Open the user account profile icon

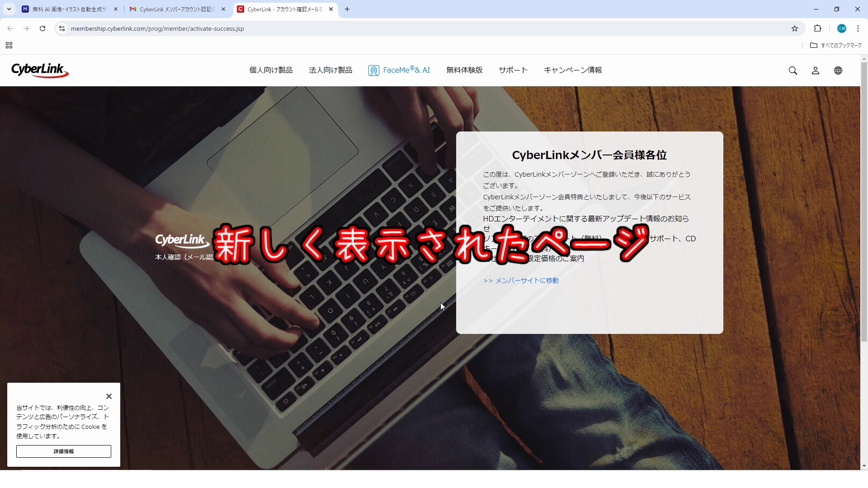click(x=815, y=70)
